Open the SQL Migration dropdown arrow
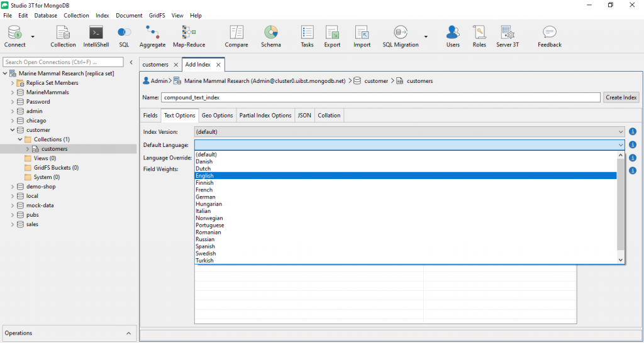 point(426,36)
